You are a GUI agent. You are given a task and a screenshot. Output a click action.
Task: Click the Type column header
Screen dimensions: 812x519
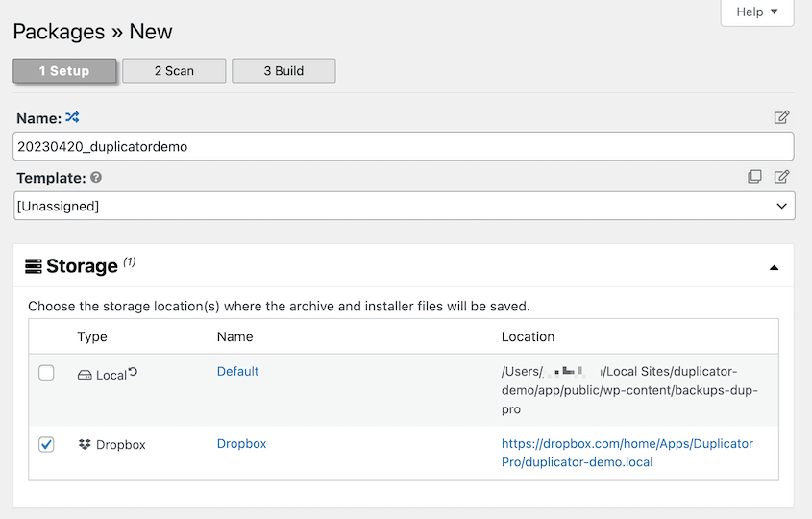(x=92, y=336)
